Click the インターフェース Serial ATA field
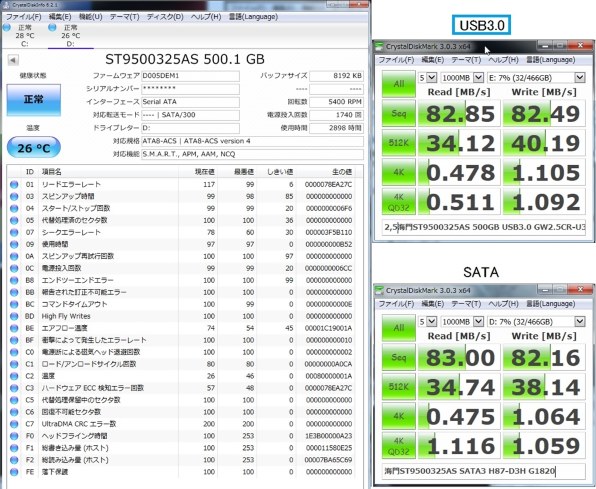The height and width of the screenshot is (489, 596). tap(190, 102)
